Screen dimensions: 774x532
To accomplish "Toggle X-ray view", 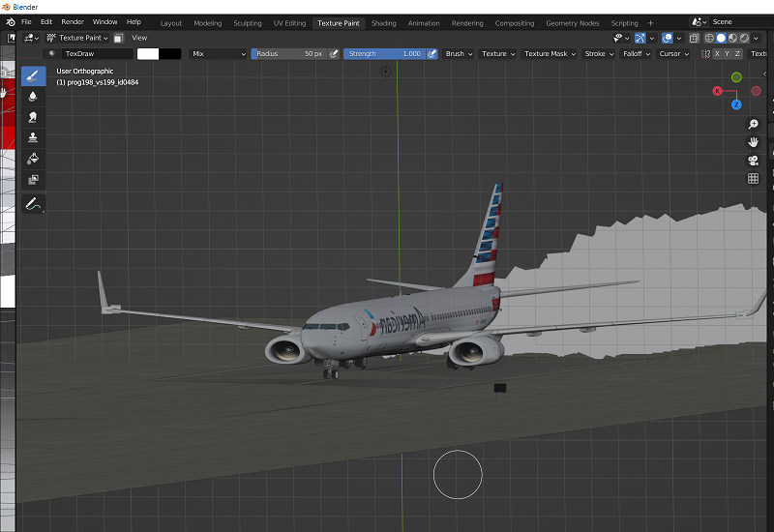I will click(694, 38).
